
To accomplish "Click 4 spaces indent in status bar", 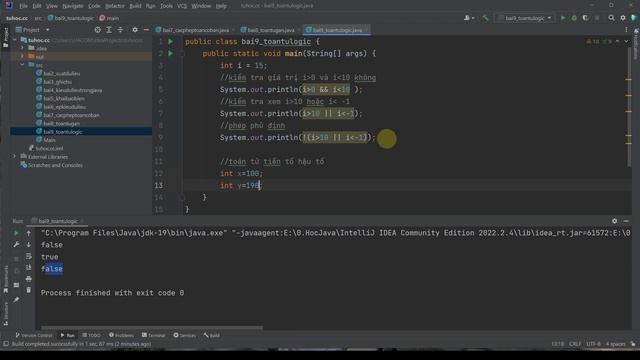I will 616,344.
